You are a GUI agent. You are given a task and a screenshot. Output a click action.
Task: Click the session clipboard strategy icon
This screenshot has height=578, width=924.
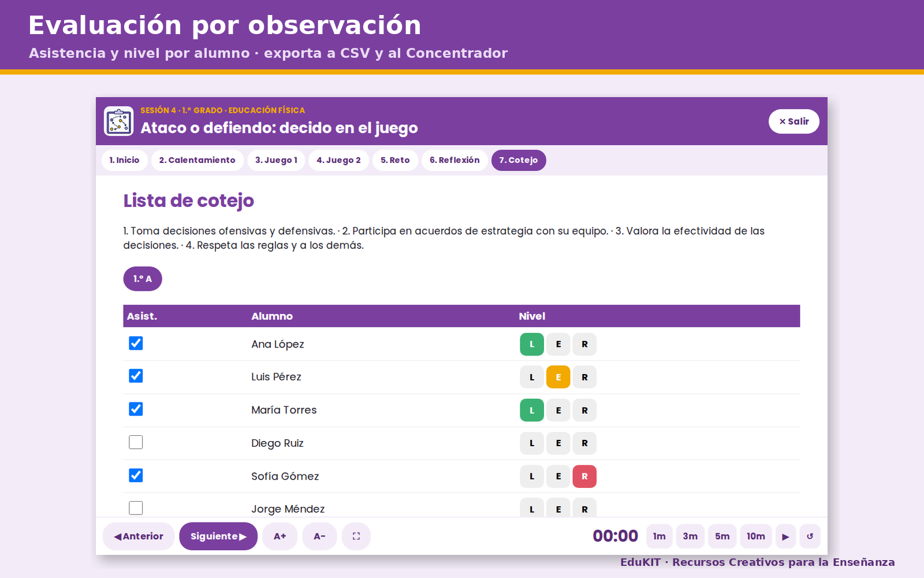coord(118,121)
